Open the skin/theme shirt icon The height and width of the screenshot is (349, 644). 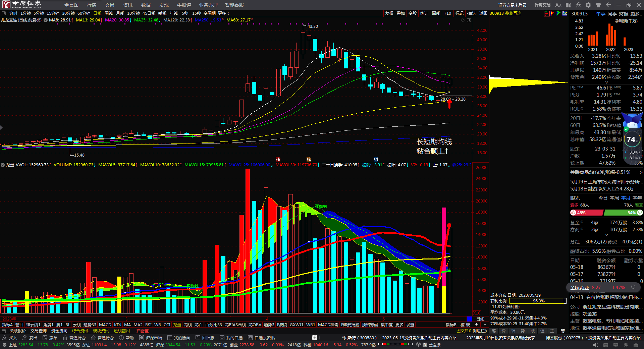click(598, 5)
